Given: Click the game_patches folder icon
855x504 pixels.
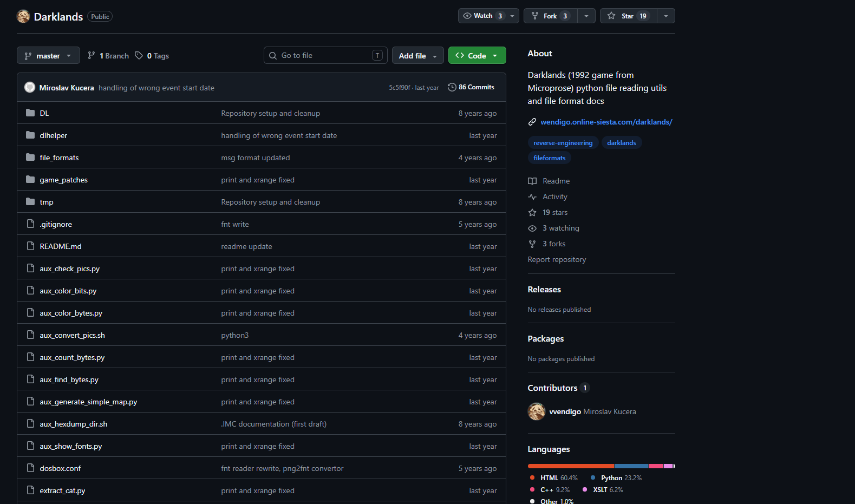Looking at the screenshot, I should tap(30, 179).
